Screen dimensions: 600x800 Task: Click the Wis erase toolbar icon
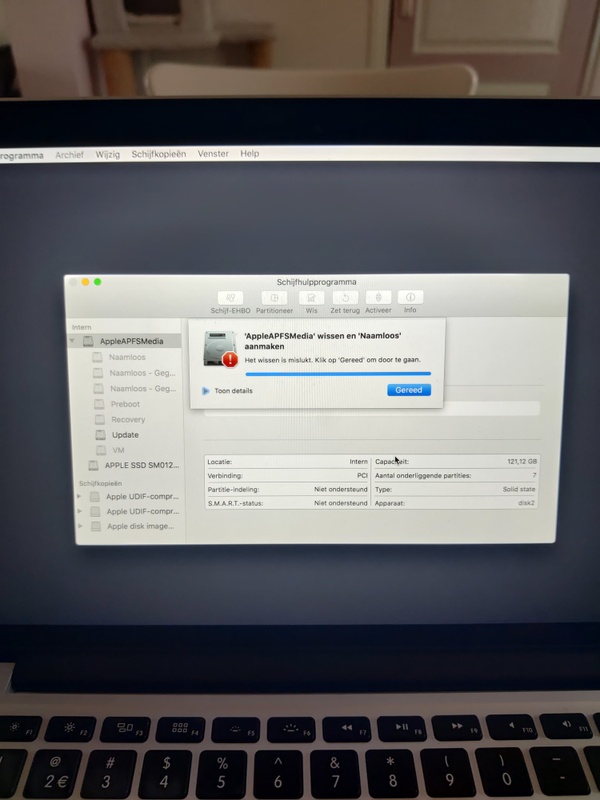point(311,297)
